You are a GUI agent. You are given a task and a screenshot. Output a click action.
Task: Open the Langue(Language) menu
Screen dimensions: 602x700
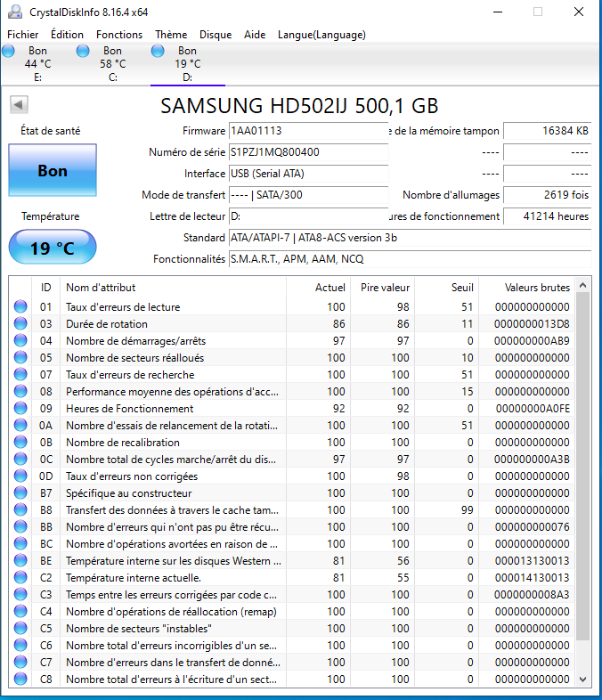tap(321, 35)
